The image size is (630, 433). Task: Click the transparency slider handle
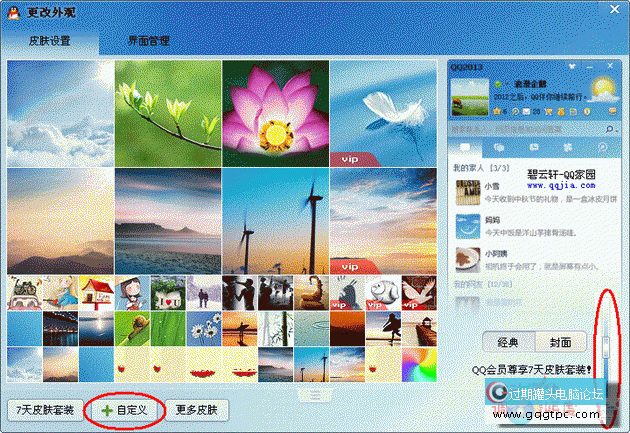click(605, 345)
